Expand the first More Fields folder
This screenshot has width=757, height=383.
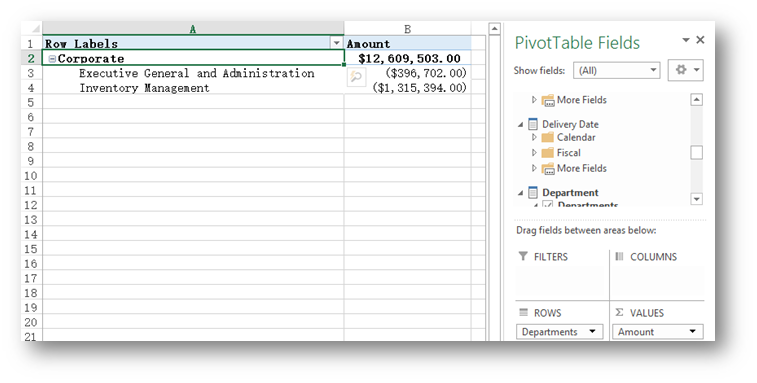[534, 99]
